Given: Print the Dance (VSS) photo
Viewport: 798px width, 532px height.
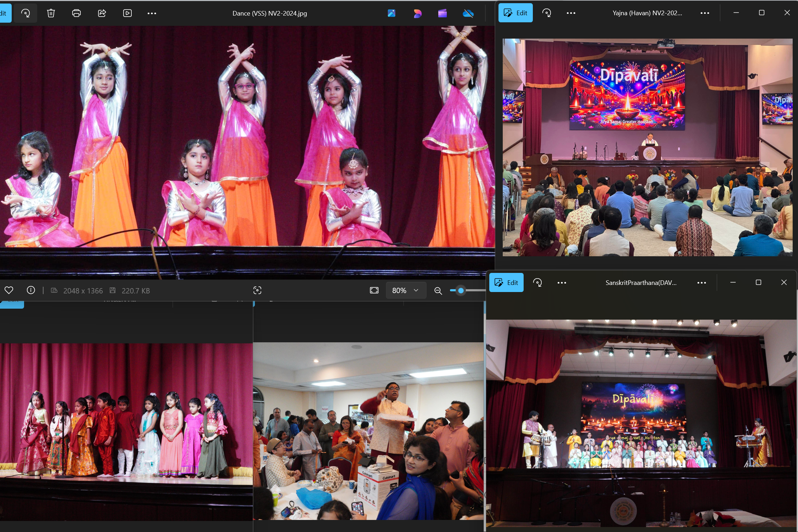Looking at the screenshot, I should (x=76, y=13).
